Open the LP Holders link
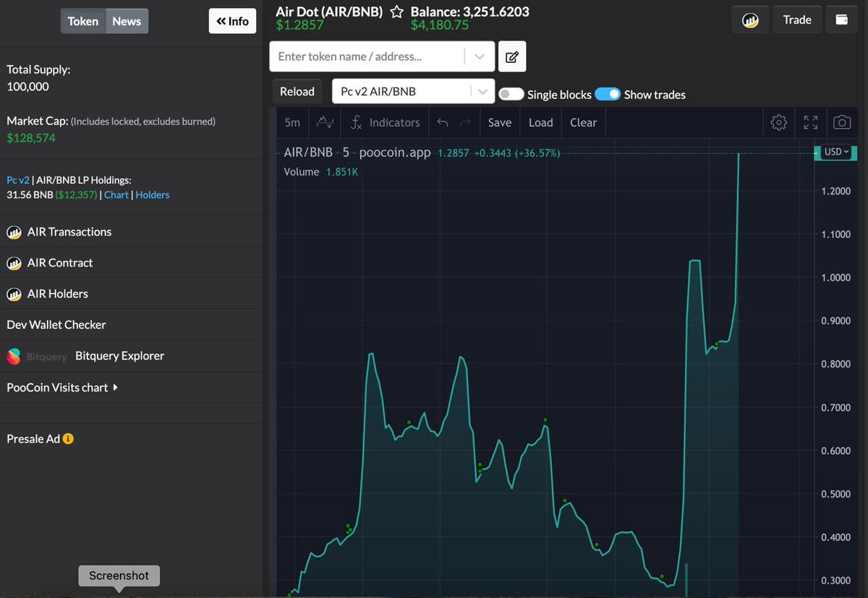This screenshot has width=868, height=598. [153, 195]
